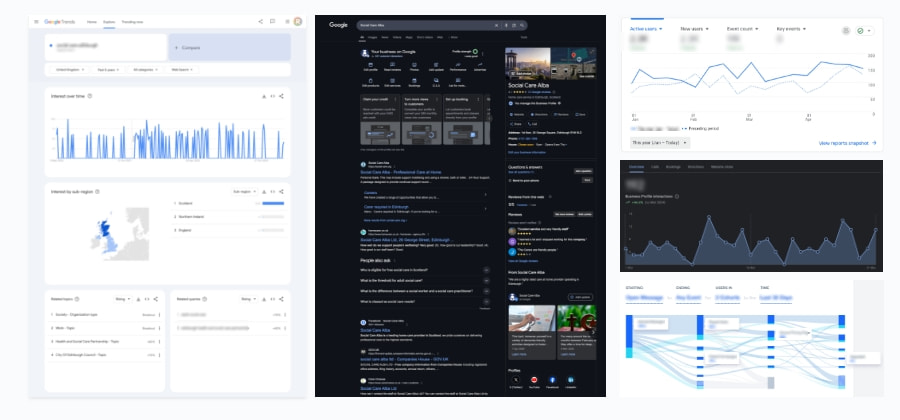The height and width of the screenshot is (420, 900).
Task: Select the Explore tab in Google Trends
Action: [x=109, y=22]
